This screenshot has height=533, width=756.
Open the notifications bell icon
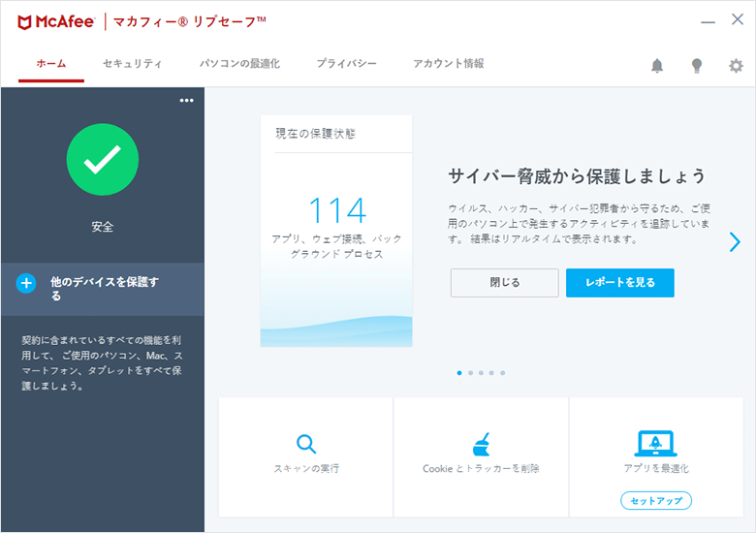point(657,66)
